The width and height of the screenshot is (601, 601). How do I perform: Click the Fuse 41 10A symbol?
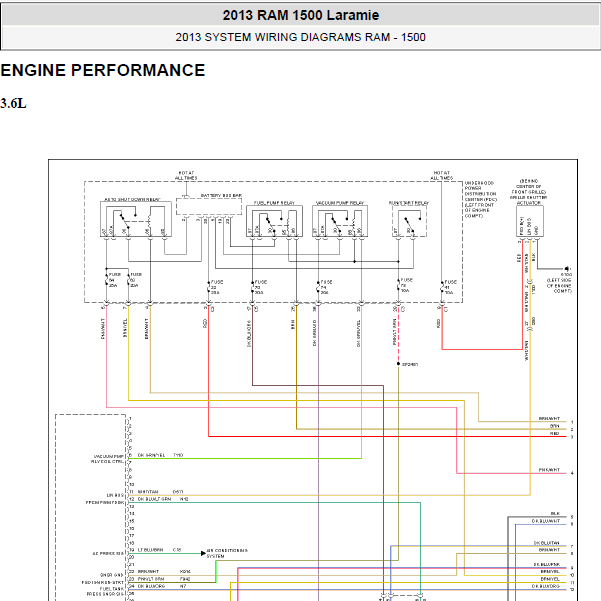(442, 287)
